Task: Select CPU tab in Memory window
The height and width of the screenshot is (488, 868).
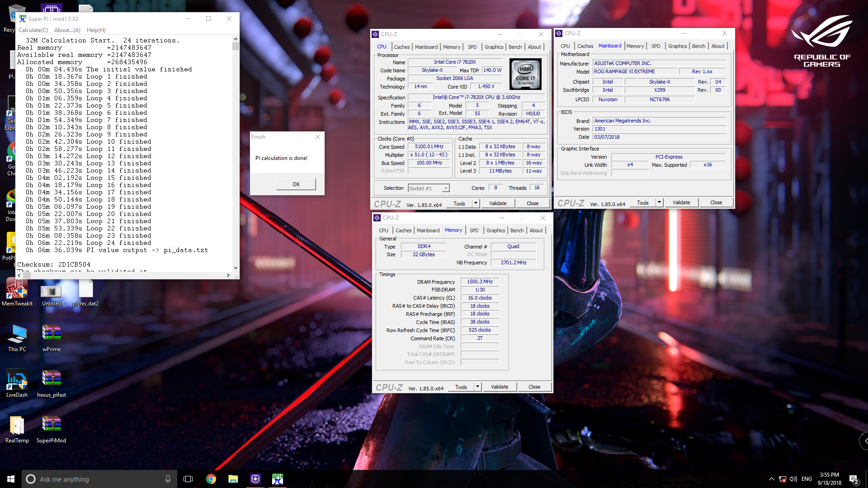Action: 383,230
